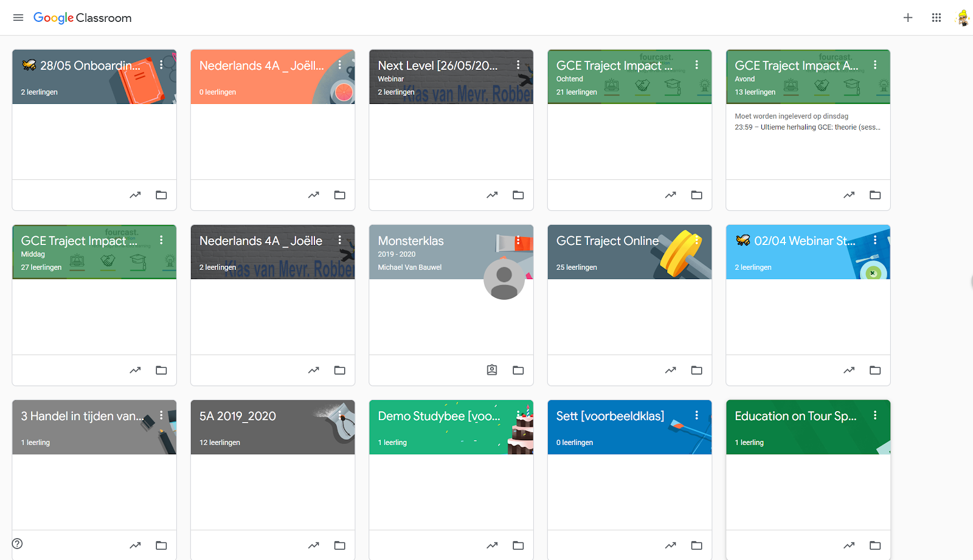Viewport: 973px width, 560px height.
Task: Open the Education on Tour Sp... class title
Action: point(795,416)
